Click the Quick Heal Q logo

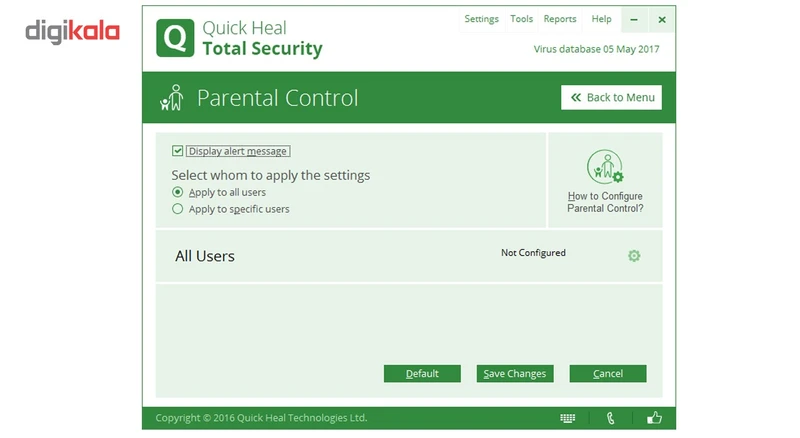tap(175, 38)
